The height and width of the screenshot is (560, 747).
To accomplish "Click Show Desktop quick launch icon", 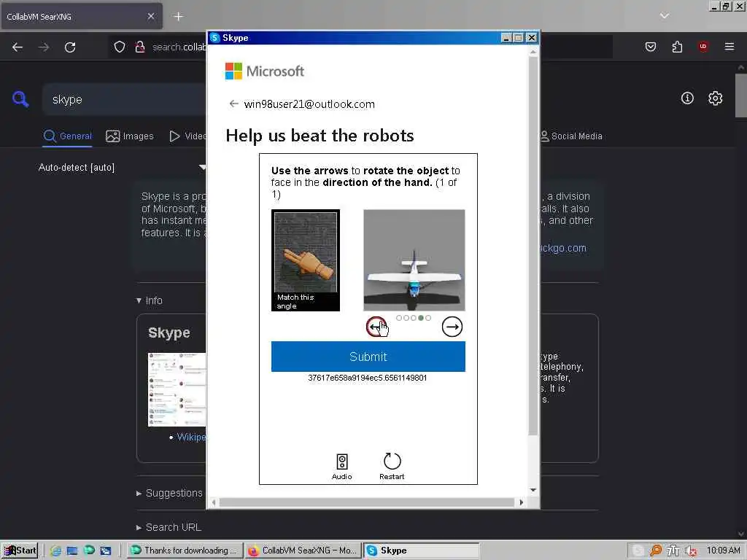I will click(x=72, y=551).
